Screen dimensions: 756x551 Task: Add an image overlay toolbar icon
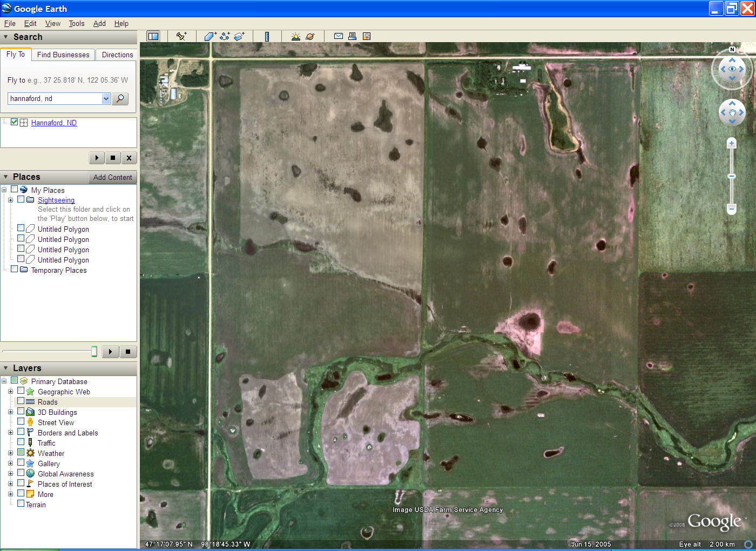coord(240,36)
